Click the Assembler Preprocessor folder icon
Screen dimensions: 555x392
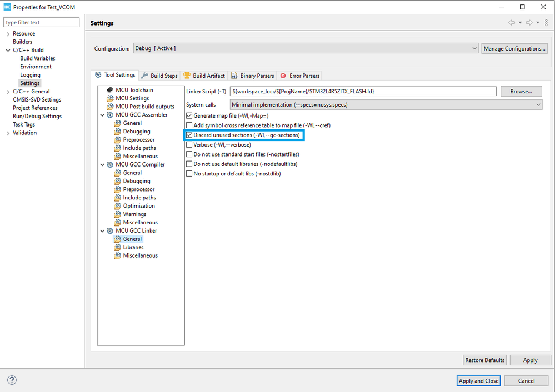(118, 139)
